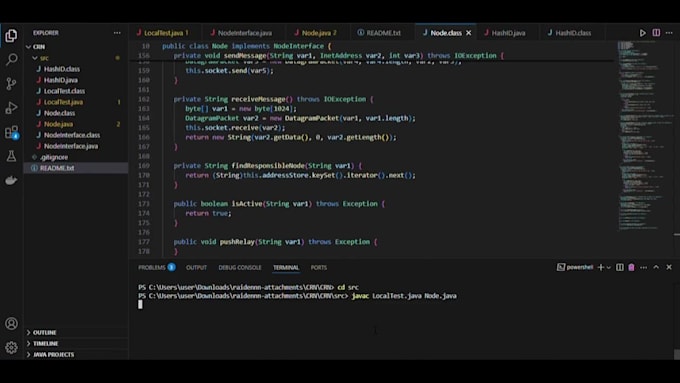
Task: Split the terminal panel
Action: click(620, 267)
